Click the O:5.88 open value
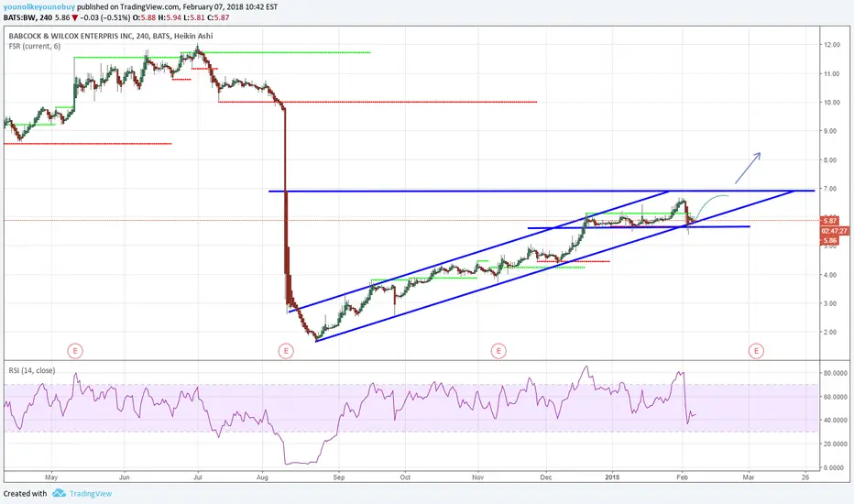 click(145, 17)
